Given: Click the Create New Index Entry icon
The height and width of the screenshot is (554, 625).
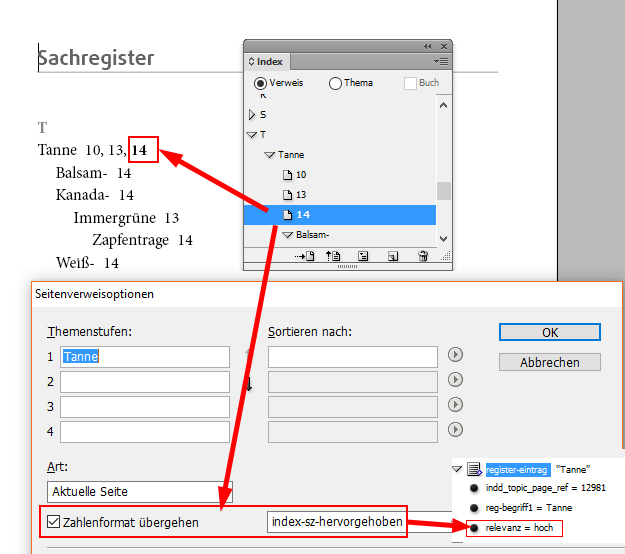Looking at the screenshot, I should tap(393, 257).
